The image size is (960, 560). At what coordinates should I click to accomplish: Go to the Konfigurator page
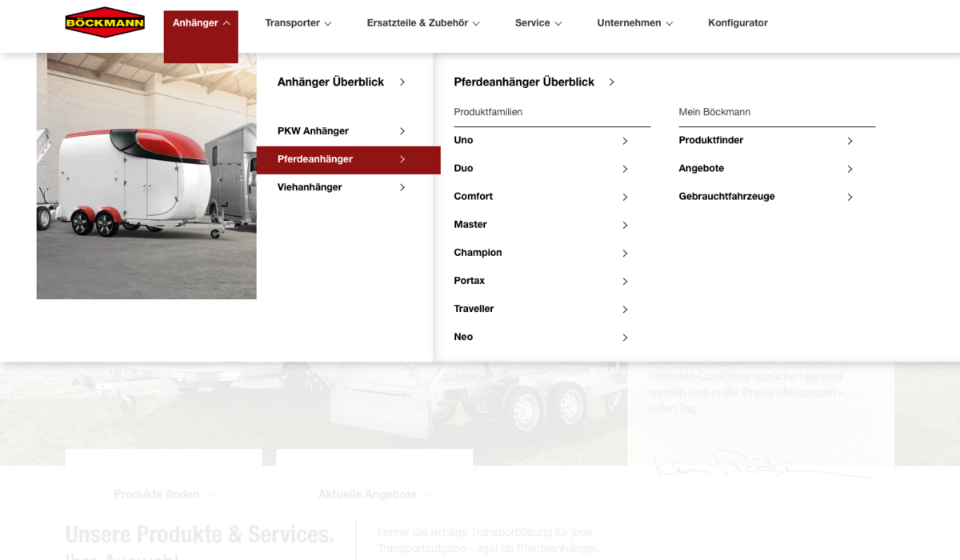738,23
